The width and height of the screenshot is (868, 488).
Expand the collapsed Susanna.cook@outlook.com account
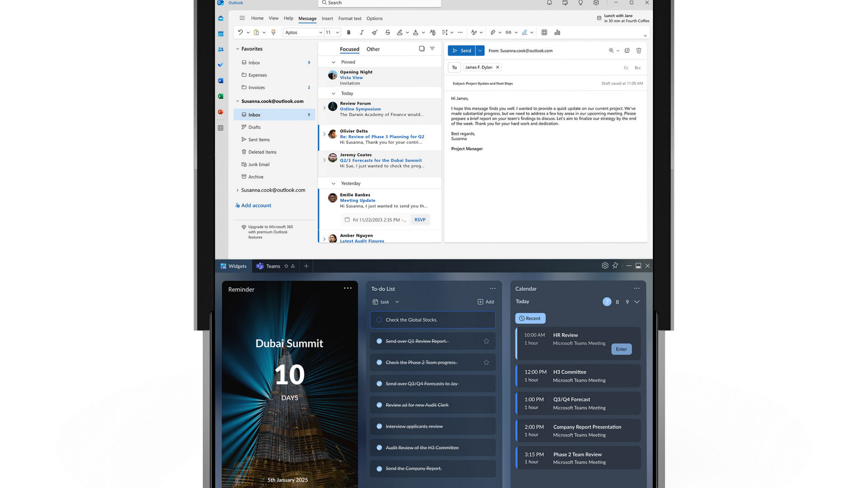click(x=237, y=190)
